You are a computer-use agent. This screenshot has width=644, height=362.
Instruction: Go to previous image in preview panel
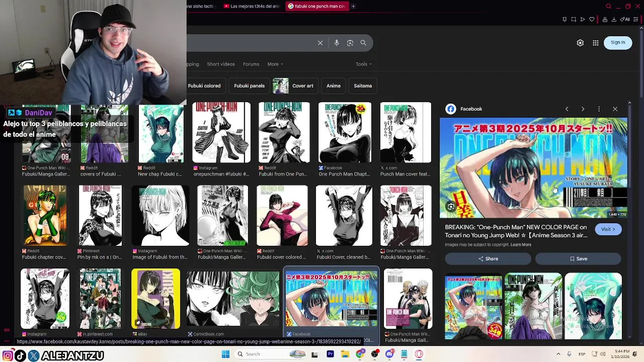(x=567, y=109)
